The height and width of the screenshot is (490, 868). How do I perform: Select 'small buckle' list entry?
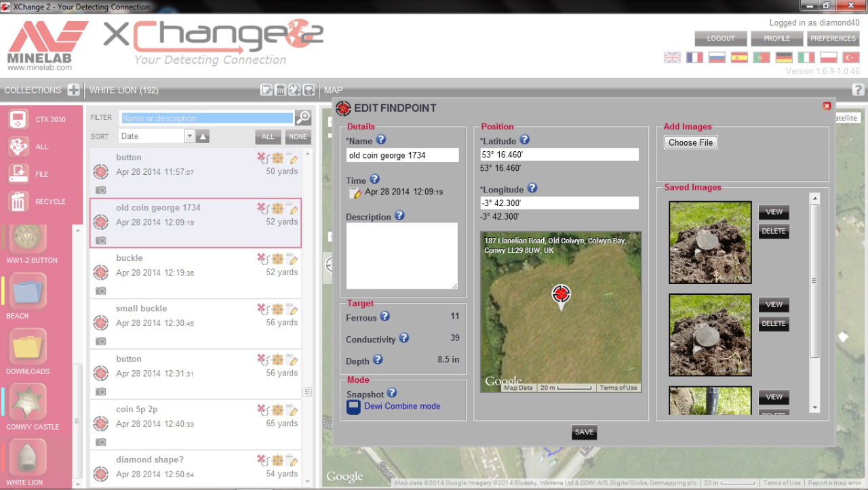pyautogui.click(x=196, y=324)
